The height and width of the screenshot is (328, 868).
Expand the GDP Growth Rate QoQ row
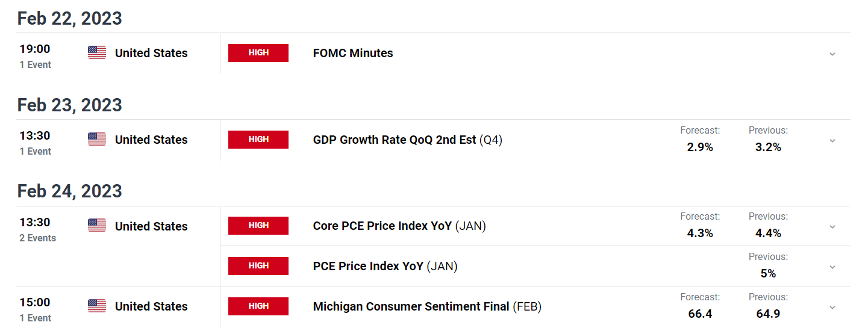coord(832,140)
